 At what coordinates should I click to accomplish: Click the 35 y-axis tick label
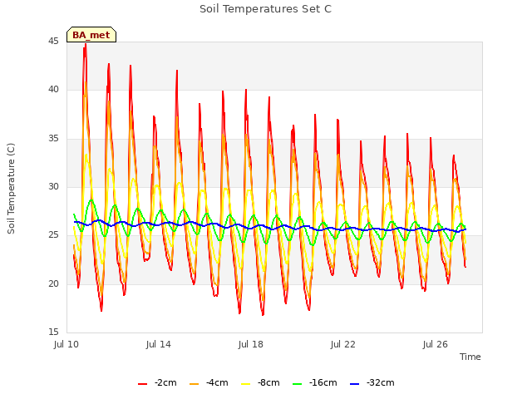pos(53,138)
